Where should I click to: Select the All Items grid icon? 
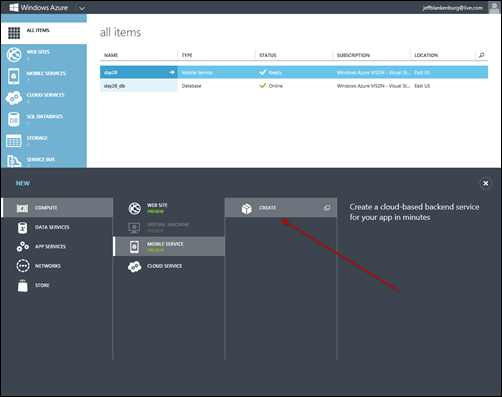pyautogui.click(x=14, y=33)
